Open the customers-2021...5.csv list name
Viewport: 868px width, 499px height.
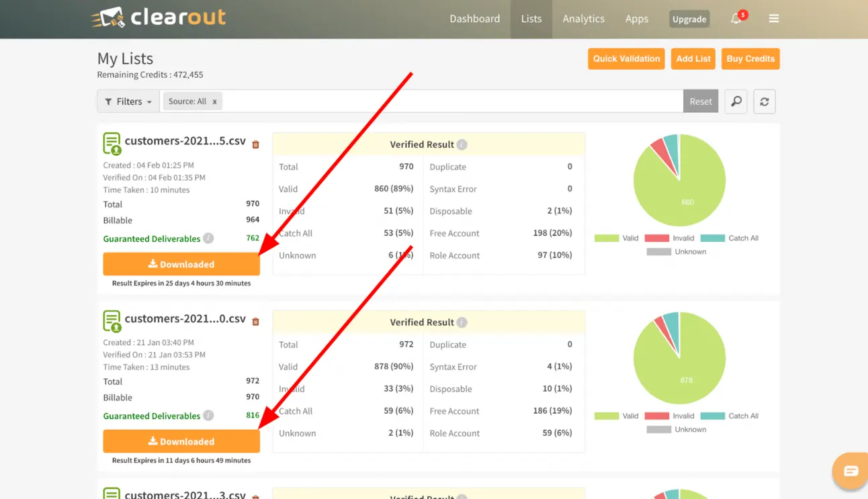pyautogui.click(x=185, y=141)
